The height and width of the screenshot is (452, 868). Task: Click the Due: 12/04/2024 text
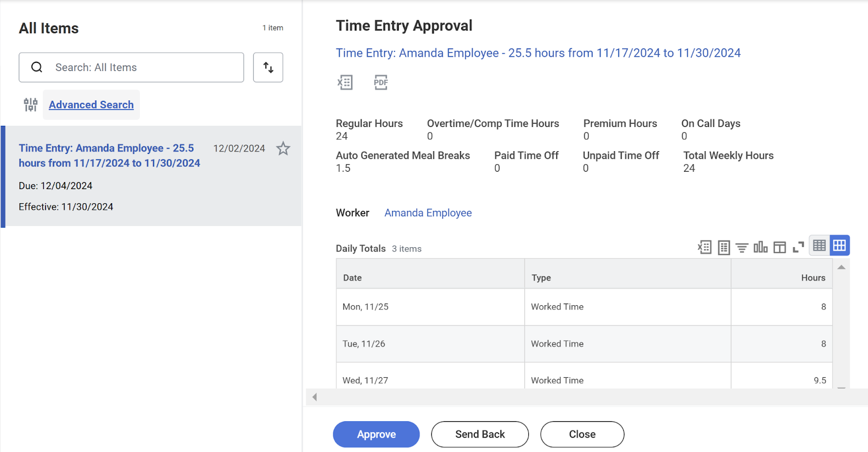[x=55, y=186]
